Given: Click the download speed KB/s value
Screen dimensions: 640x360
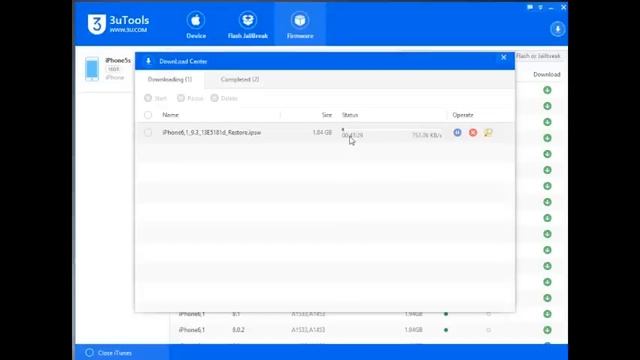Looking at the screenshot, I should 427,135.
